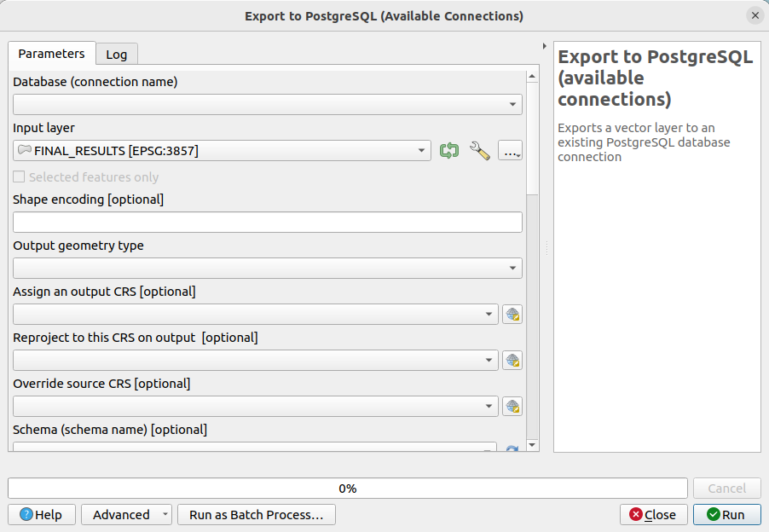769x532 pixels.
Task: Switch to the Log tab
Action: (x=116, y=54)
